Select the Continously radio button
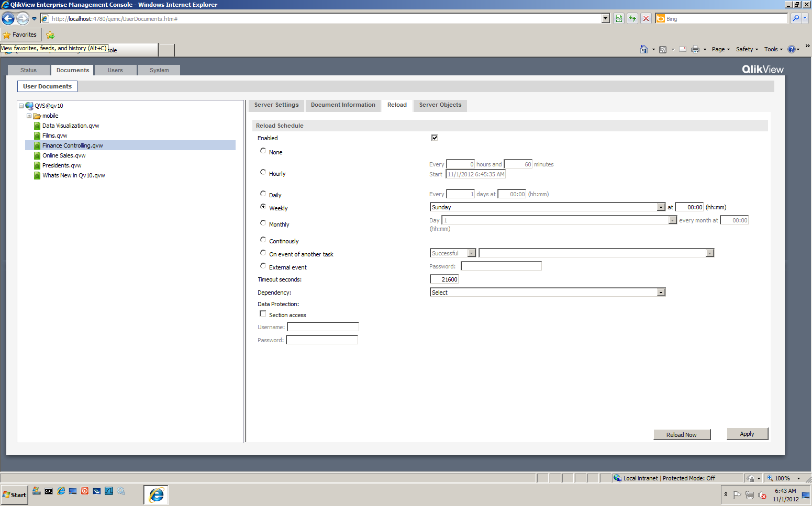The image size is (812, 506). (x=263, y=240)
